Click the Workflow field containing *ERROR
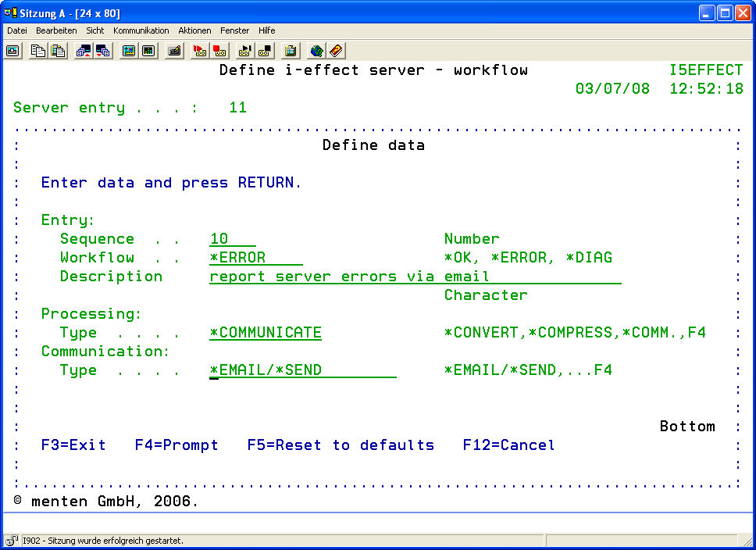The height and width of the screenshot is (550, 756). tap(255, 258)
